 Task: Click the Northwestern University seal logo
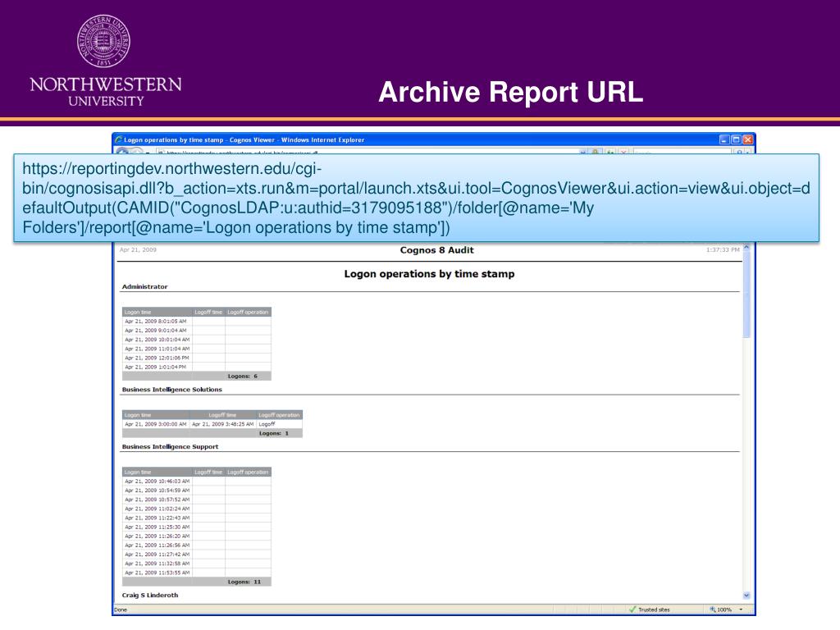click(x=103, y=41)
